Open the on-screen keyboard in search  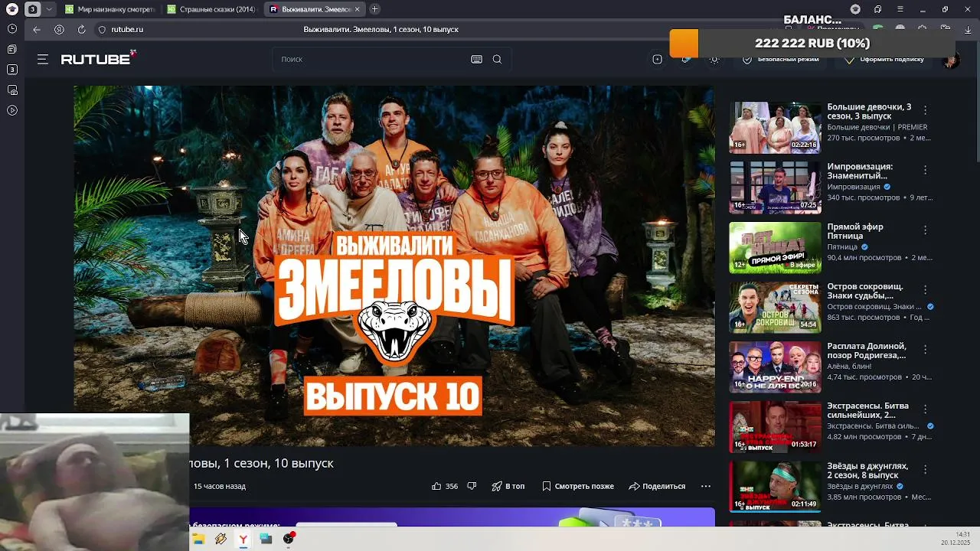coord(476,59)
